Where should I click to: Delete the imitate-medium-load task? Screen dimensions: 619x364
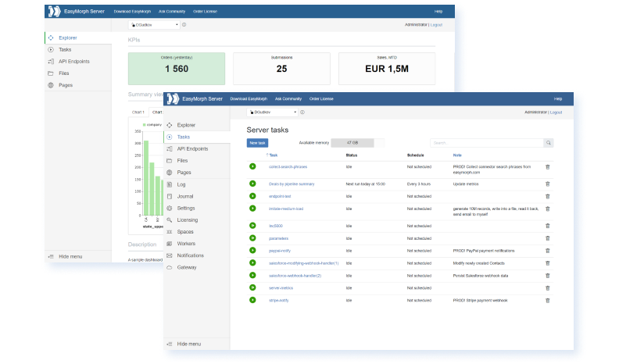(548, 209)
